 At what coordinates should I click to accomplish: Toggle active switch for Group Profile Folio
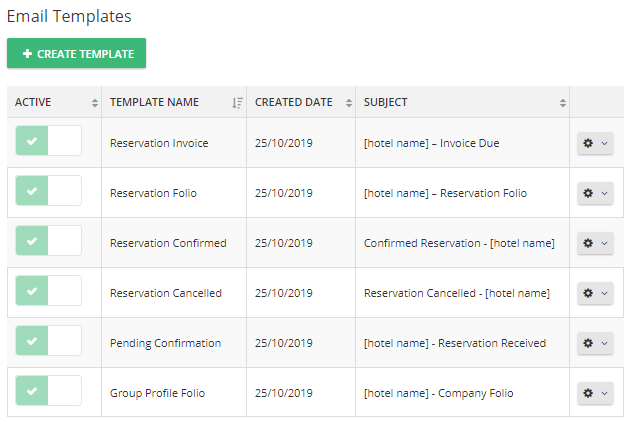[x=48, y=391]
